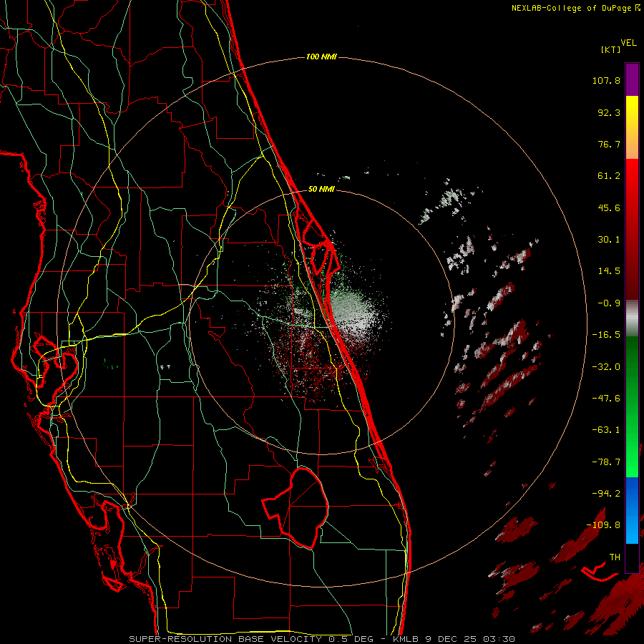This screenshot has width=644, height=644.
Task: Click the -109.8 scale value
Action: (x=603, y=525)
